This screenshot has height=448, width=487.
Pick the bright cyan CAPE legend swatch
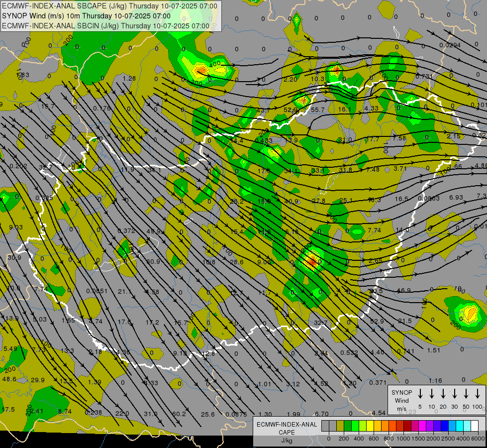460,426
